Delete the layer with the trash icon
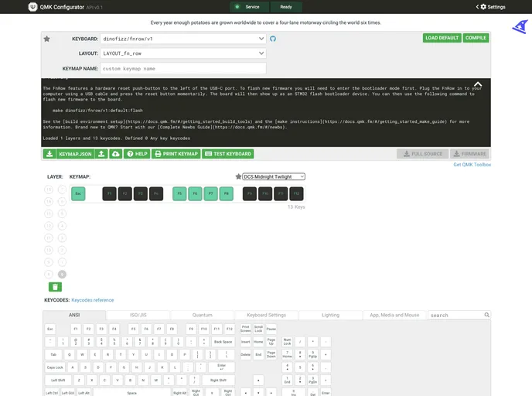The height and width of the screenshot is (396, 532). (x=55, y=287)
